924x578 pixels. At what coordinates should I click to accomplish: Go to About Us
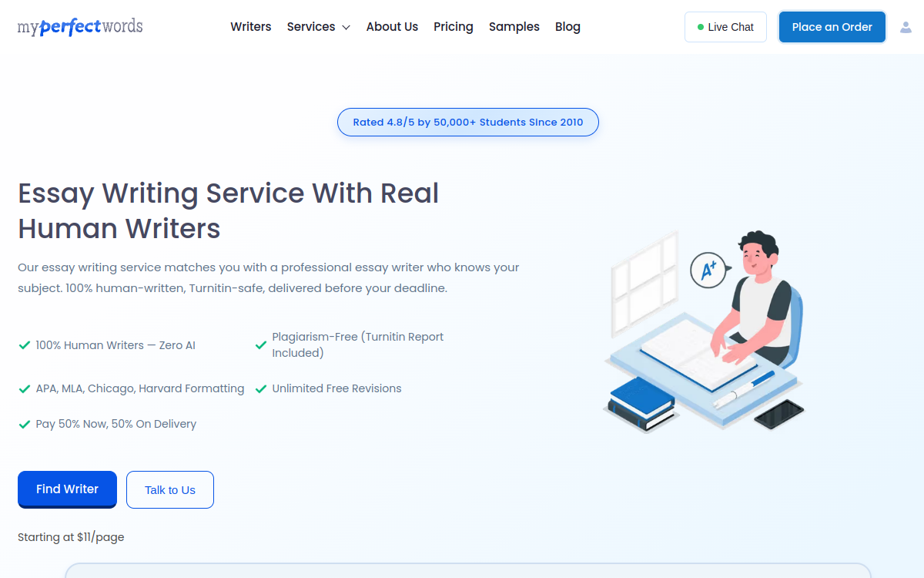click(392, 27)
